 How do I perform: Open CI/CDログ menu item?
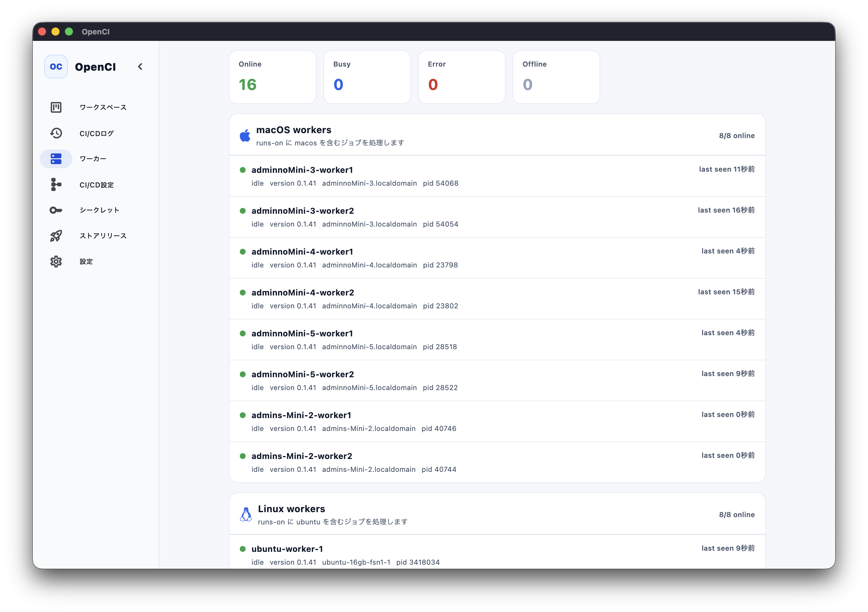click(x=96, y=133)
